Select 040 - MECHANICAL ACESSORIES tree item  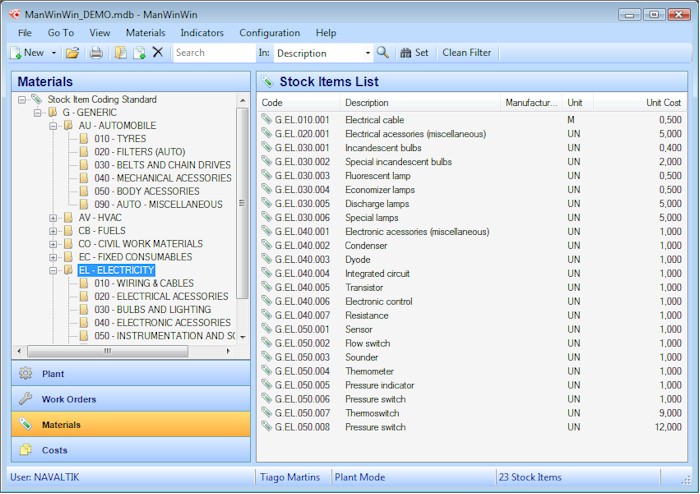coord(162,178)
